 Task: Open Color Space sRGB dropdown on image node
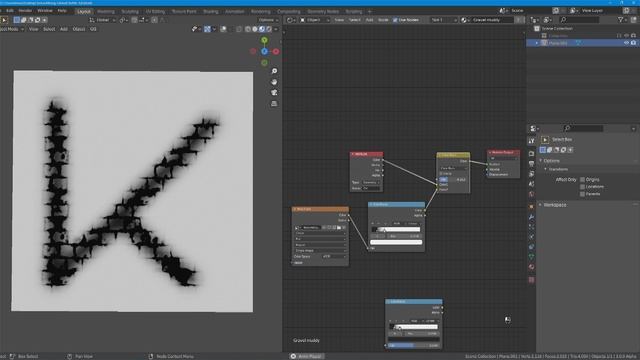(334, 257)
